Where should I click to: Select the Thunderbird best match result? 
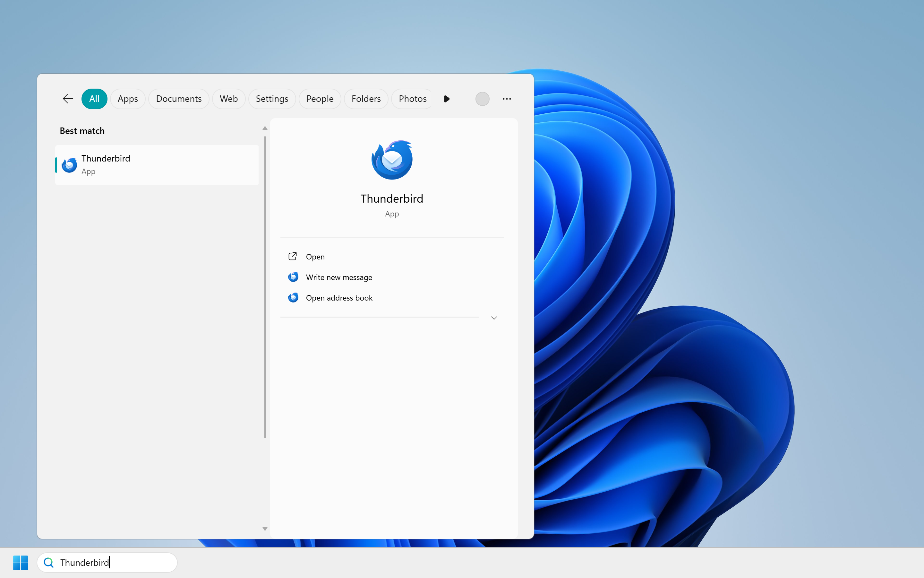pyautogui.click(x=157, y=165)
